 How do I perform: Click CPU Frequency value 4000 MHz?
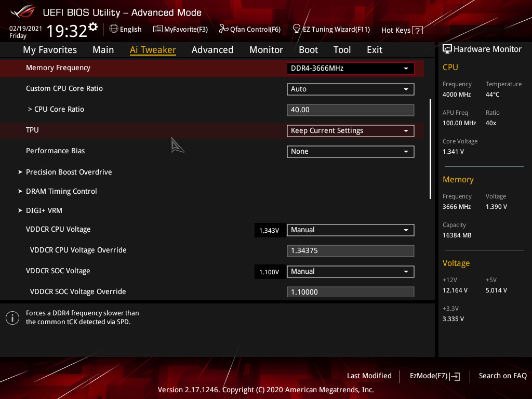point(457,95)
